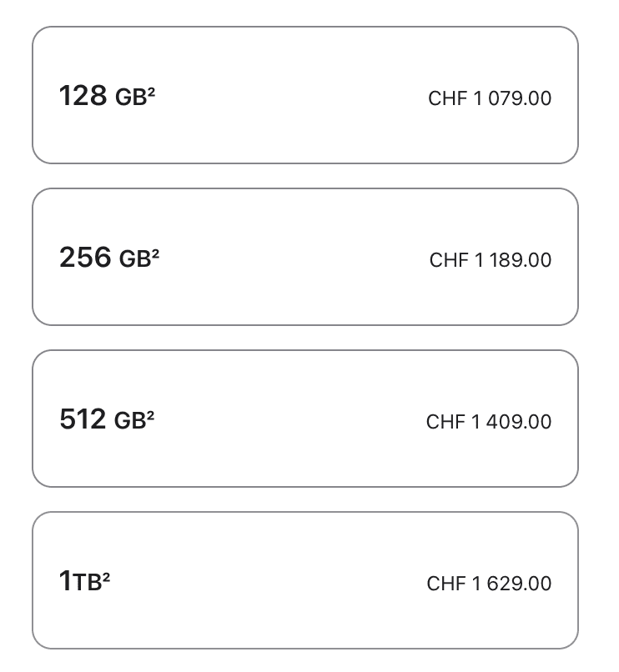
Task: Click the CHF 1 189.00 price
Action: pyautogui.click(x=491, y=260)
